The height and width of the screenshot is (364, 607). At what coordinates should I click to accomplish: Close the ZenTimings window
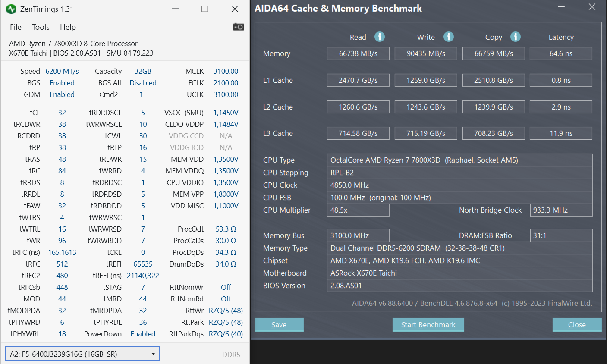click(x=235, y=9)
